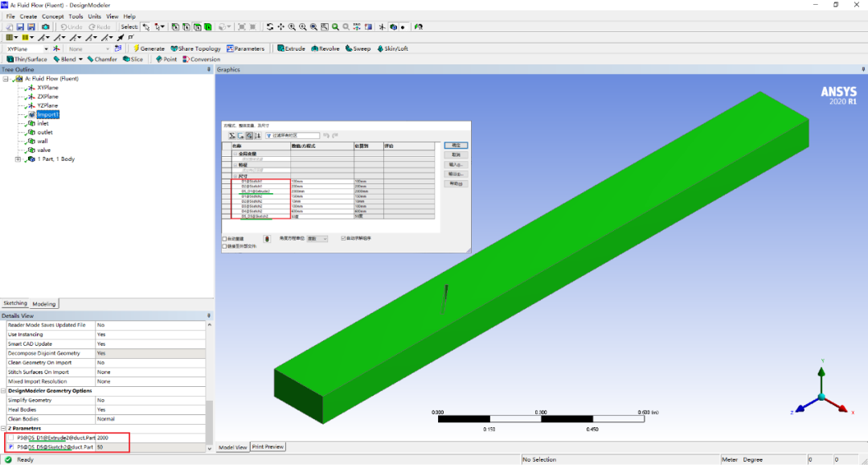
Task: Click the New Selection arrow icon
Action: (x=146, y=27)
